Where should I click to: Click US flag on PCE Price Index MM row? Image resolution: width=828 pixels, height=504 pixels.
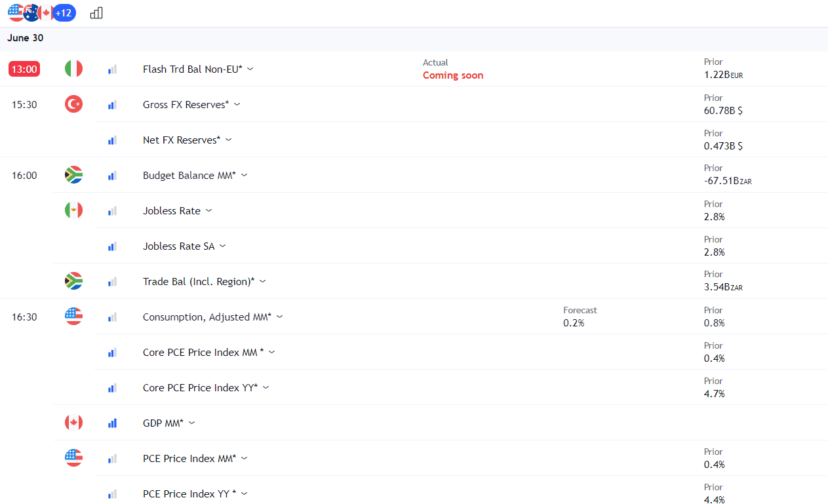click(73, 458)
